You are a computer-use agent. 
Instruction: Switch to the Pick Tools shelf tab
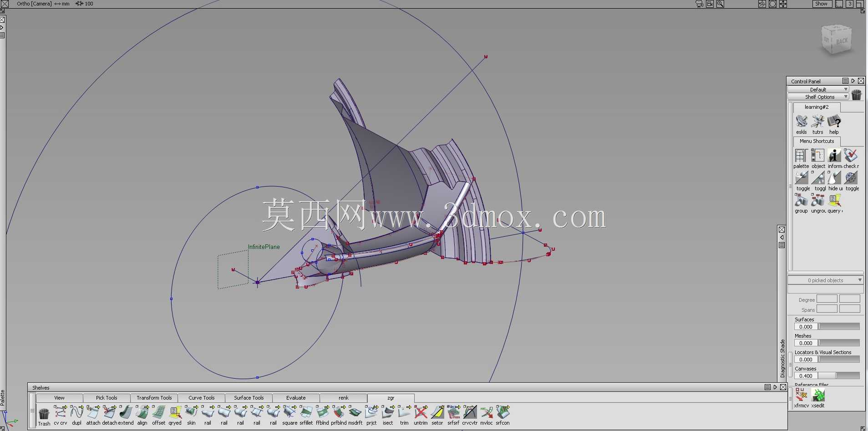click(x=107, y=398)
